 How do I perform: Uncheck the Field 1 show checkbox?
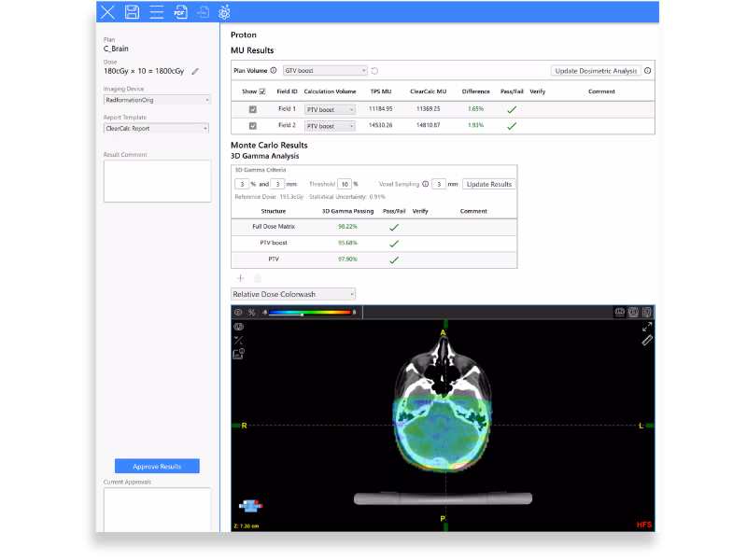pyautogui.click(x=253, y=109)
